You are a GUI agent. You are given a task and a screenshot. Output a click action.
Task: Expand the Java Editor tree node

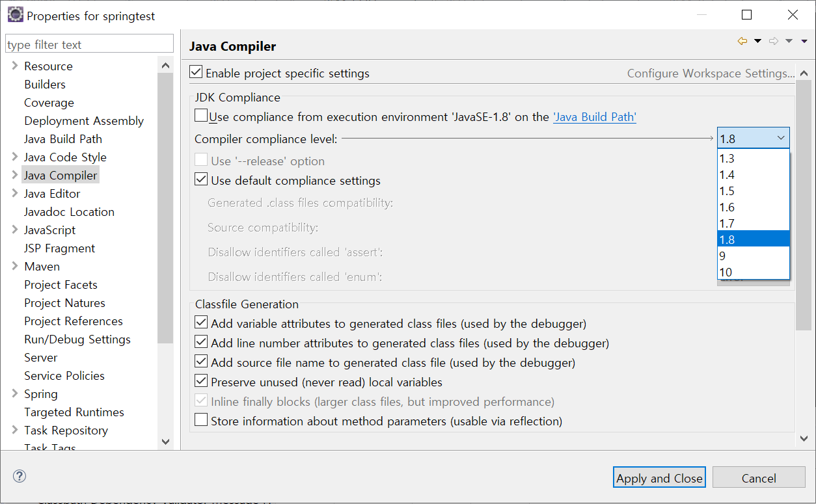pos(14,193)
